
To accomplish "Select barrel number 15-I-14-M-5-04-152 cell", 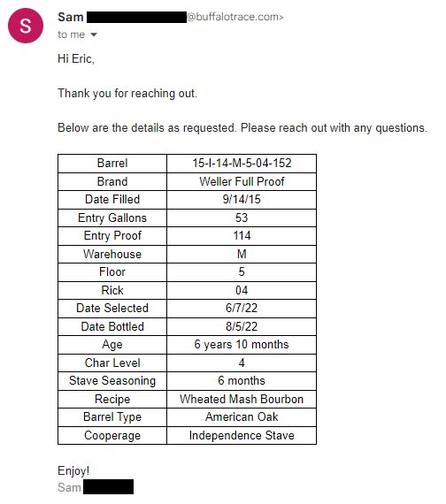I will [x=242, y=164].
